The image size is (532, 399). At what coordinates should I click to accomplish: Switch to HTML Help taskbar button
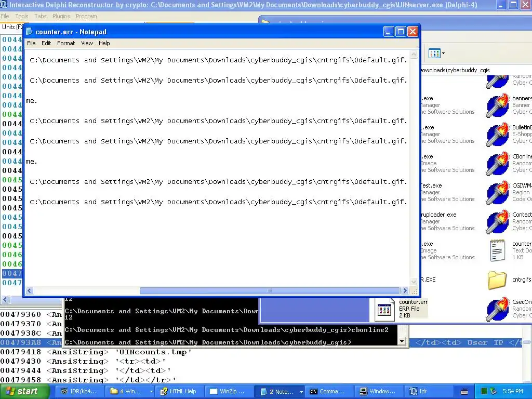(x=179, y=392)
